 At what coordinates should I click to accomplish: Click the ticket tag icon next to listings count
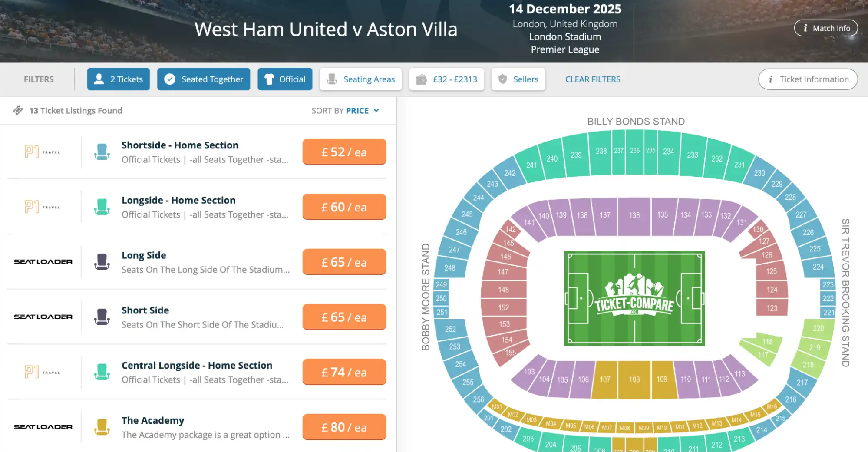(x=18, y=111)
